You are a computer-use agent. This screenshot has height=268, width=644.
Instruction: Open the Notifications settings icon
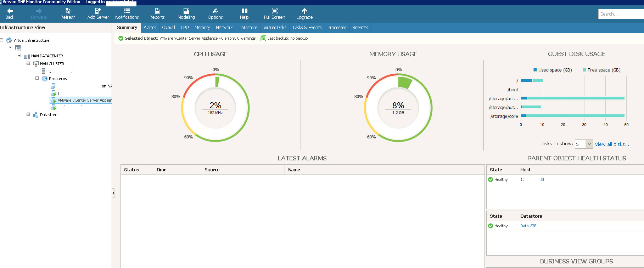(127, 11)
